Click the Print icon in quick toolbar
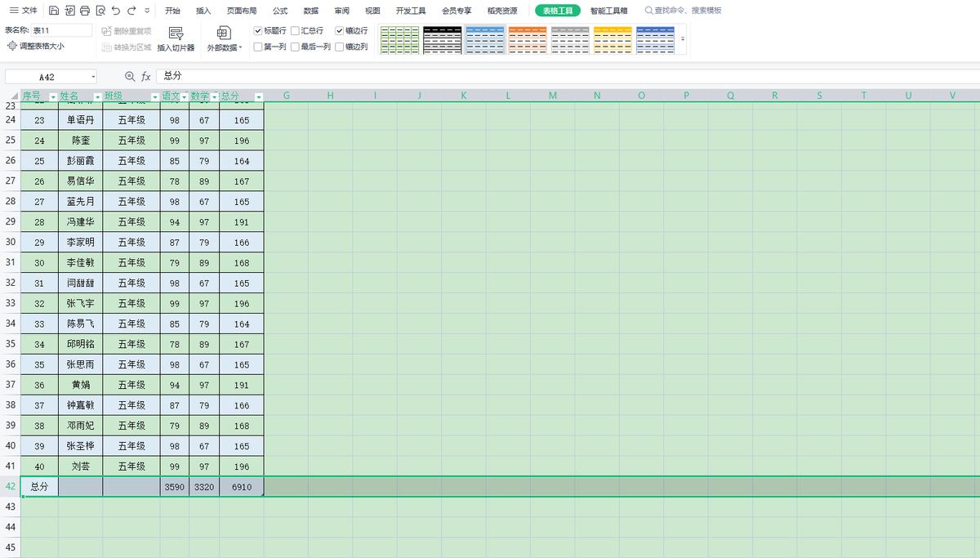This screenshot has width=980, height=558. pos(85,11)
